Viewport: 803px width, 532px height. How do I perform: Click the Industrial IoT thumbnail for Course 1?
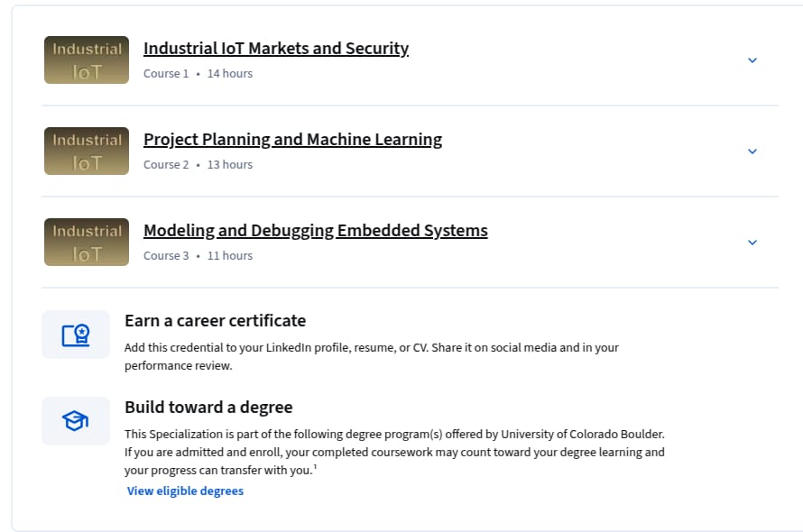coord(87,60)
